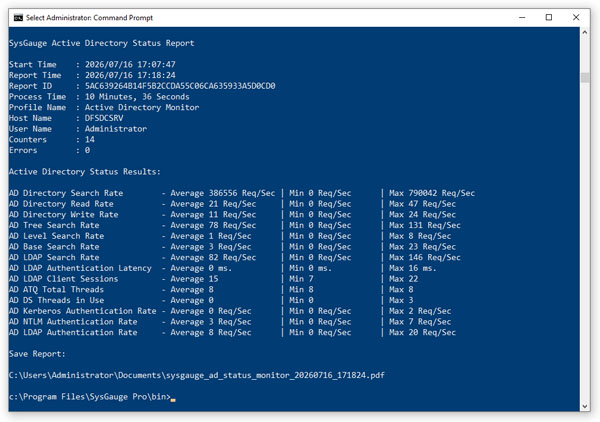Click 'Max 146 Req/Sec' value
This screenshot has width=600, height=422.
click(x=425, y=257)
